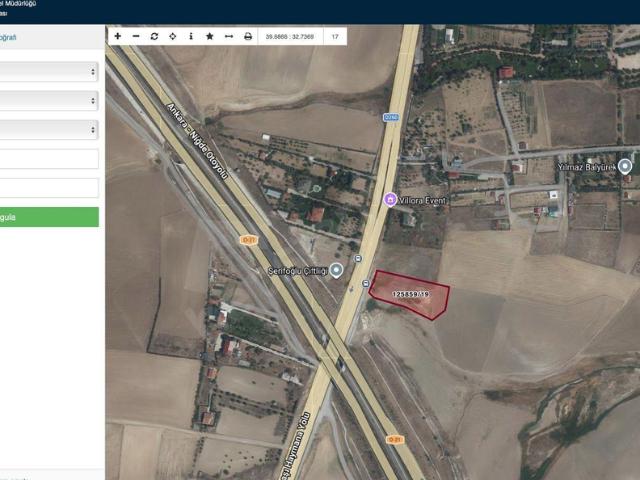Open the second dropdown in sidebar
Image resolution: width=640 pixels, height=480 pixels.
(49, 100)
